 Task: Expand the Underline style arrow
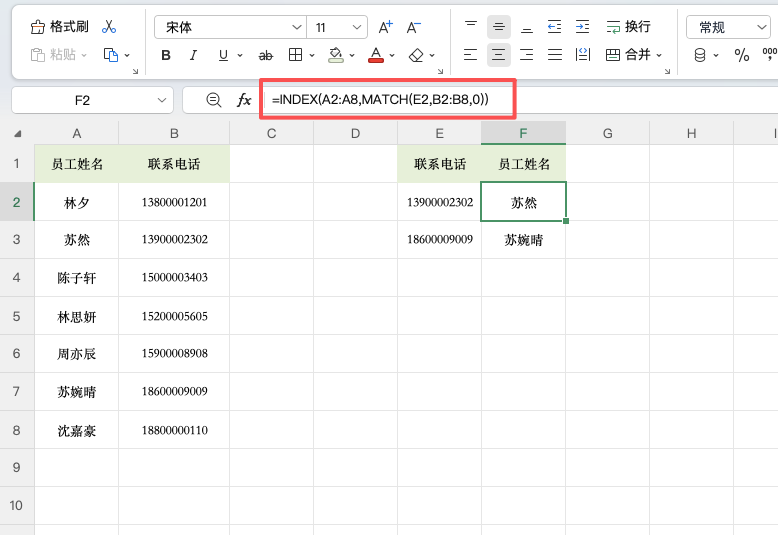tap(240, 55)
